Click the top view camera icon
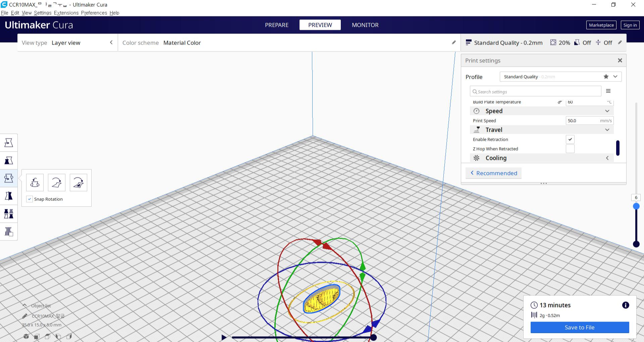This screenshot has height=342, width=644. click(48, 336)
